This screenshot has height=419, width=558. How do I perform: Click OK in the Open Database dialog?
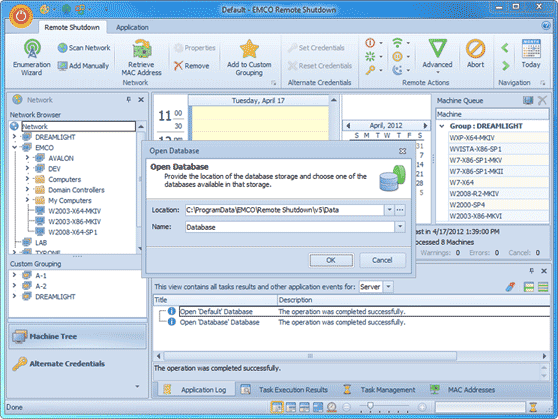click(x=331, y=260)
